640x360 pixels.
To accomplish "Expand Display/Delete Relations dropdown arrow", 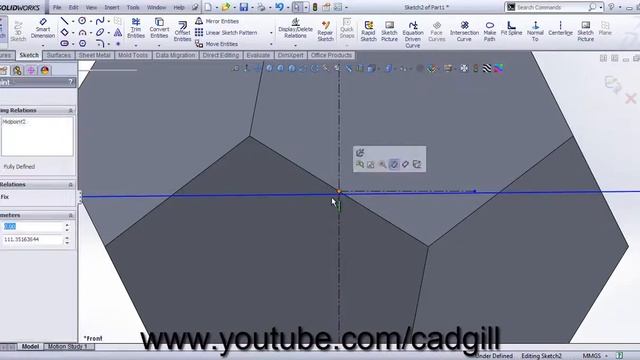I will (x=295, y=45).
